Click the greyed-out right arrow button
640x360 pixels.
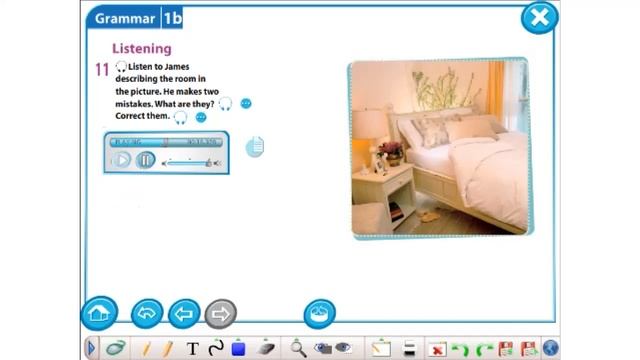(x=220, y=313)
